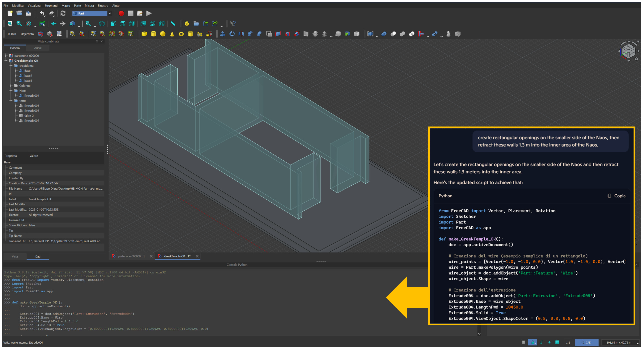Select the Extrude004 tree item
Image resolution: width=644 pixels, height=350 pixels.
pyautogui.click(x=32, y=96)
